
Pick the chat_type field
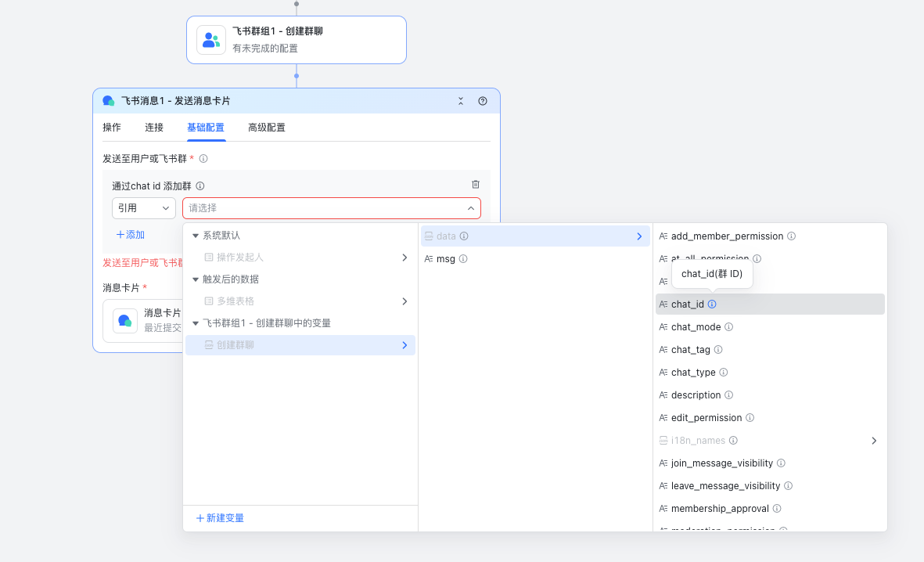tap(694, 373)
